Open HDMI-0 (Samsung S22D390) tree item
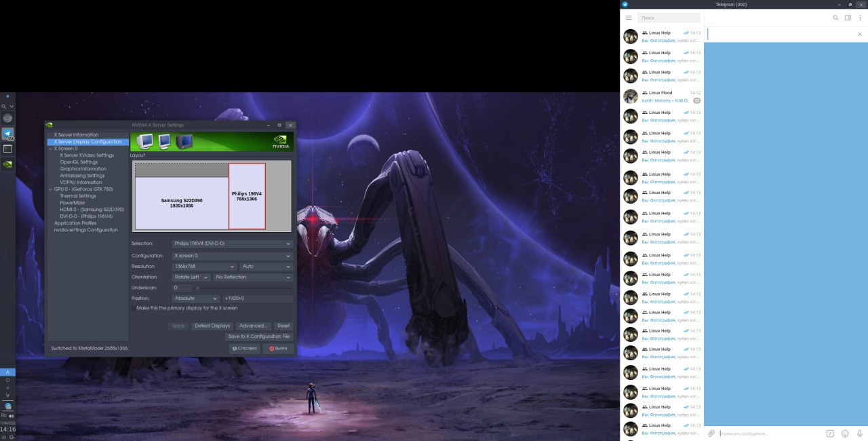This screenshot has width=868, height=441. pos(92,210)
